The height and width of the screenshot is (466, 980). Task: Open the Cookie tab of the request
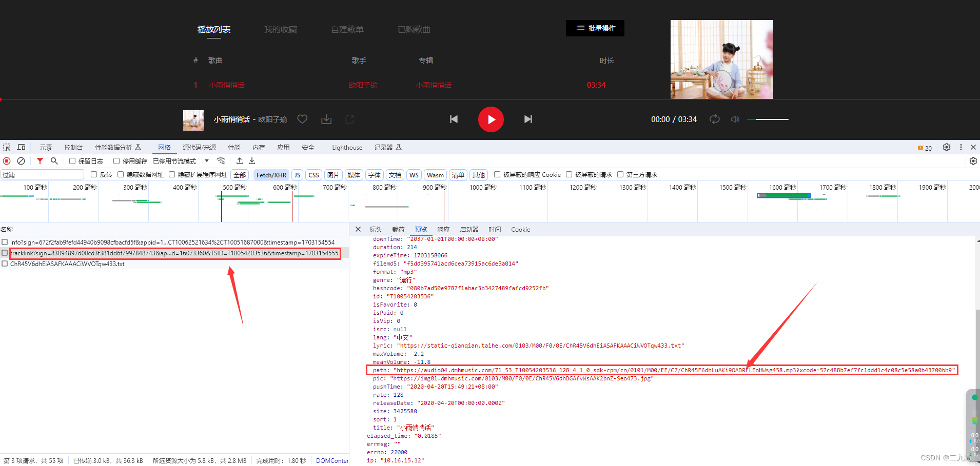click(520, 230)
